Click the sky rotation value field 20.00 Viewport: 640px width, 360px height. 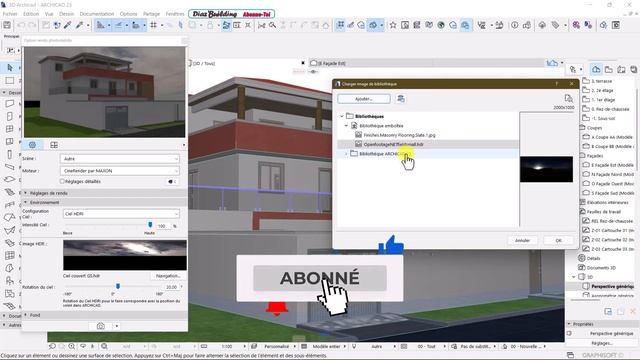tap(172, 287)
